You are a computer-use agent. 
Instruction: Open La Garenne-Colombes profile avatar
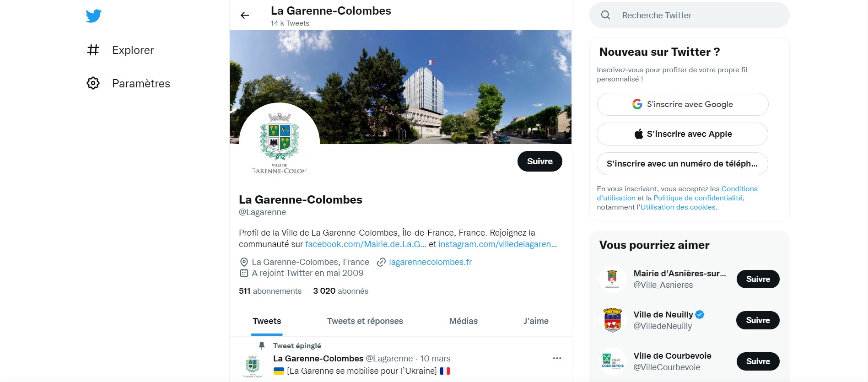click(279, 143)
